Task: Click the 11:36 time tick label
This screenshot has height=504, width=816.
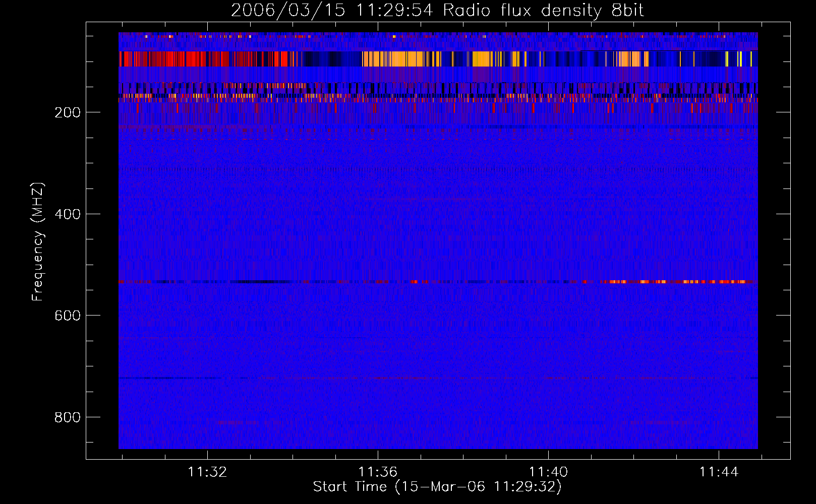Action: [x=378, y=472]
